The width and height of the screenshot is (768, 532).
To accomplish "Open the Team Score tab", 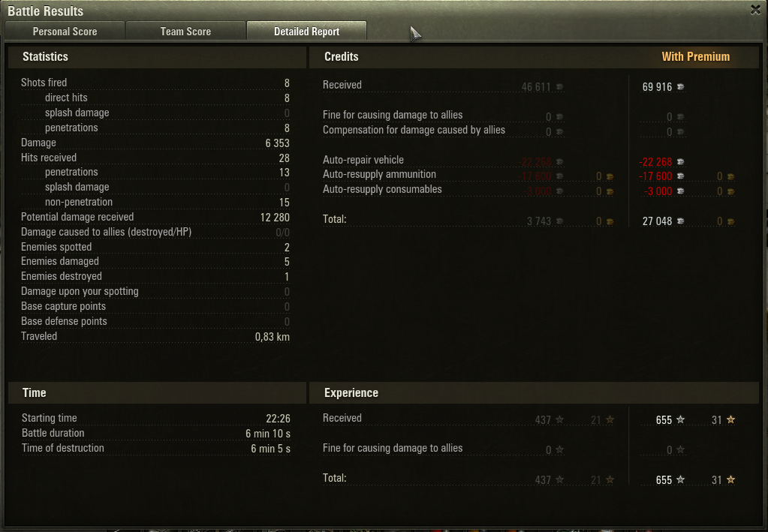I will click(185, 32).
